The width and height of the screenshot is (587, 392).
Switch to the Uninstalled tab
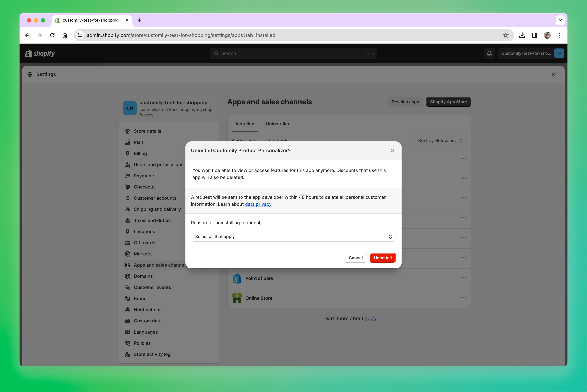coord(278,124)
